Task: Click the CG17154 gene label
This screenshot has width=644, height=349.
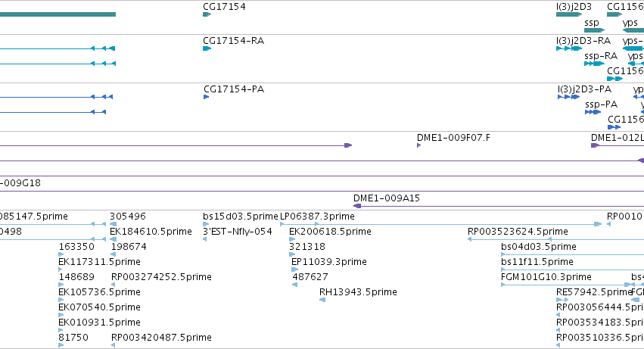Action: point(224,7)
